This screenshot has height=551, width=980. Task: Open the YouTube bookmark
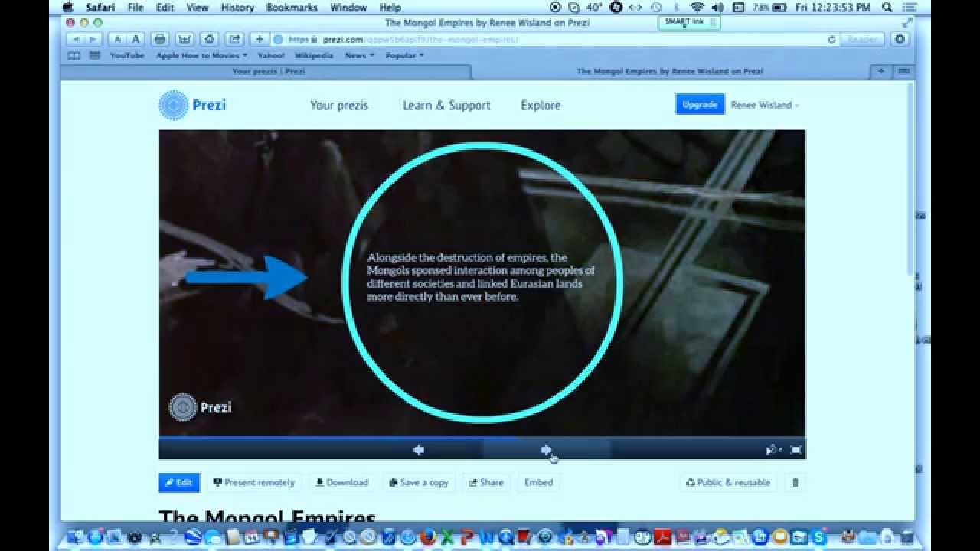pos(127,55)
